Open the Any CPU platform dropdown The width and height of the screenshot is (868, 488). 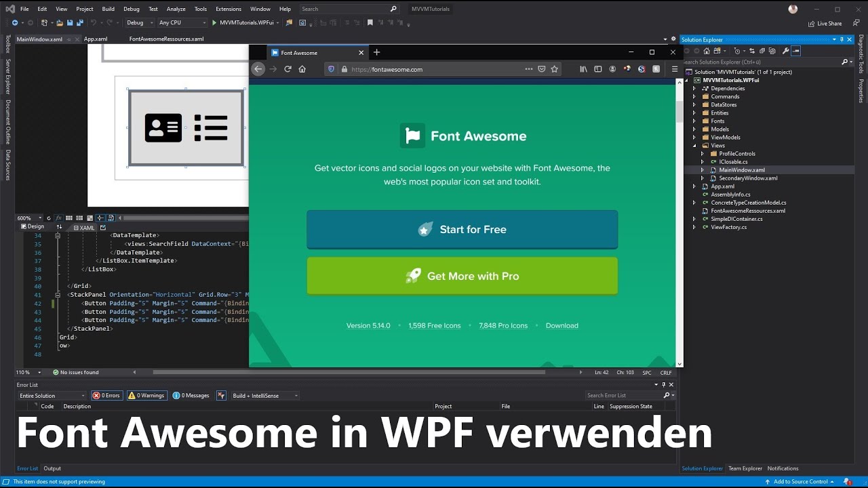pos(182,22)
